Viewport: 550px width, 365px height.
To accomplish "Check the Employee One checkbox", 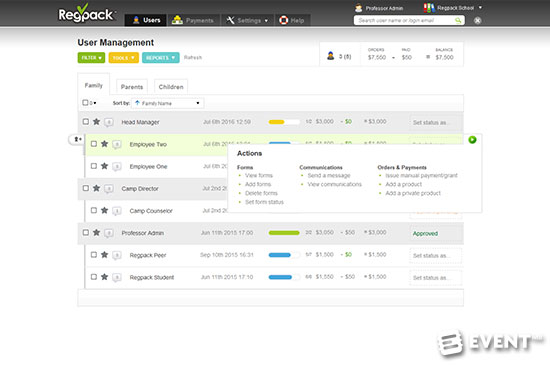I will pos(94,166).
